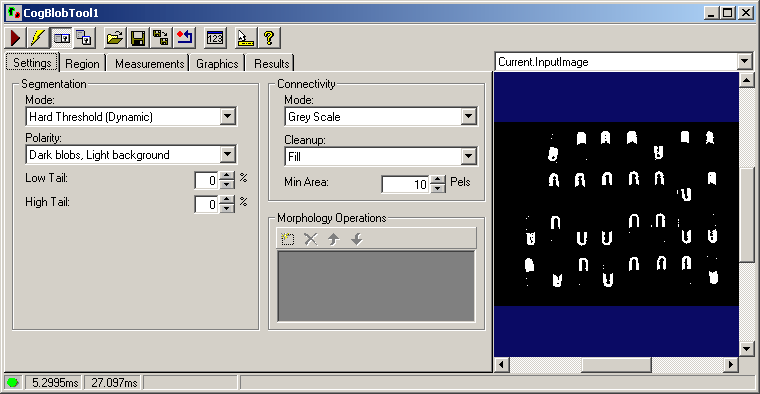Move morphology operation down arrow
This screenshot has height=394, width=760.
click(357, 238)
